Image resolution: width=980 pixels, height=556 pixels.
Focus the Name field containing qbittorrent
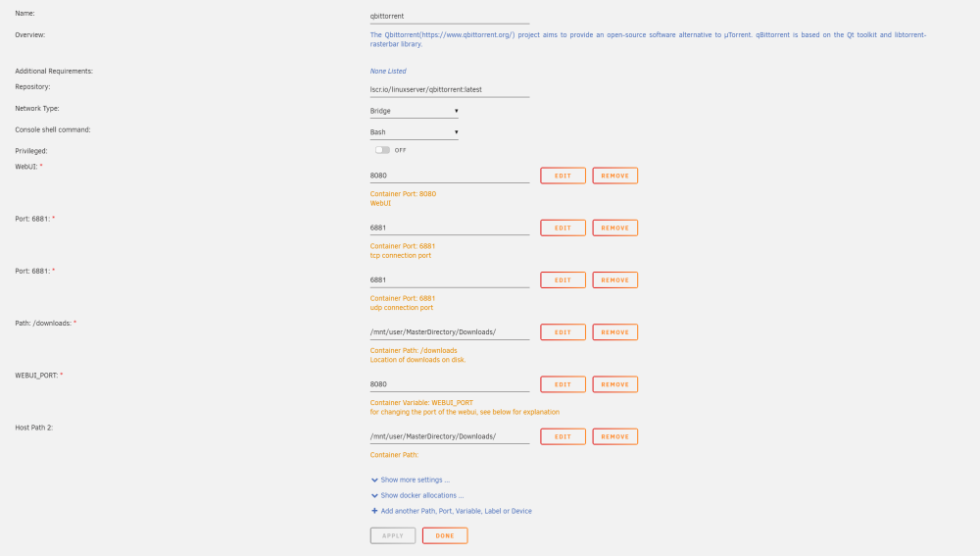coord(450,17)
